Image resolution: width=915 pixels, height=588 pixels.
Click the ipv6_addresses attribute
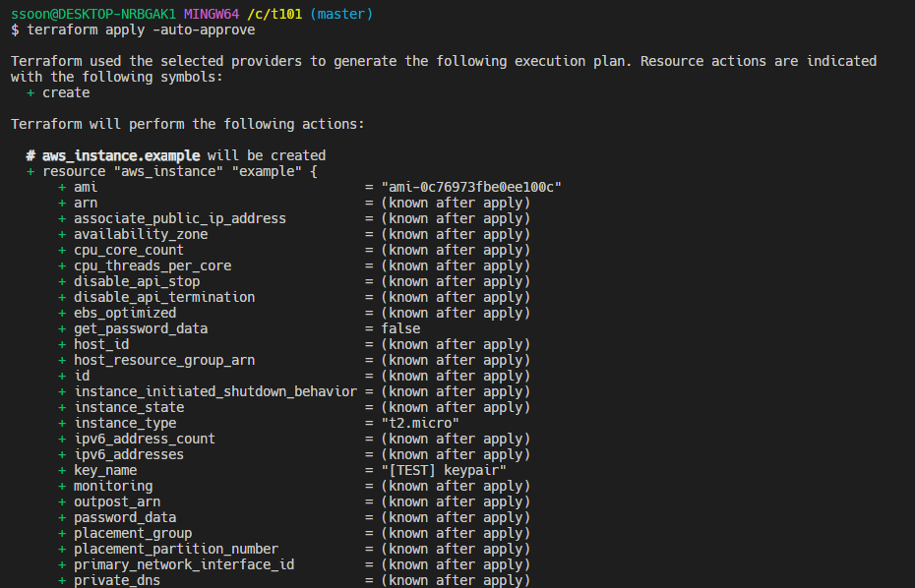click(128, 455)
